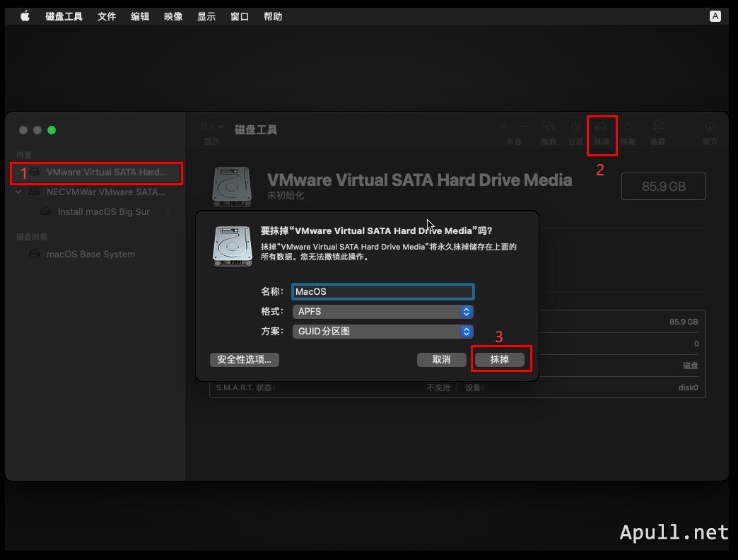Click the large hard drive icon in main pane
This screenshot has width=738, height=560.
tap(232, 187)
